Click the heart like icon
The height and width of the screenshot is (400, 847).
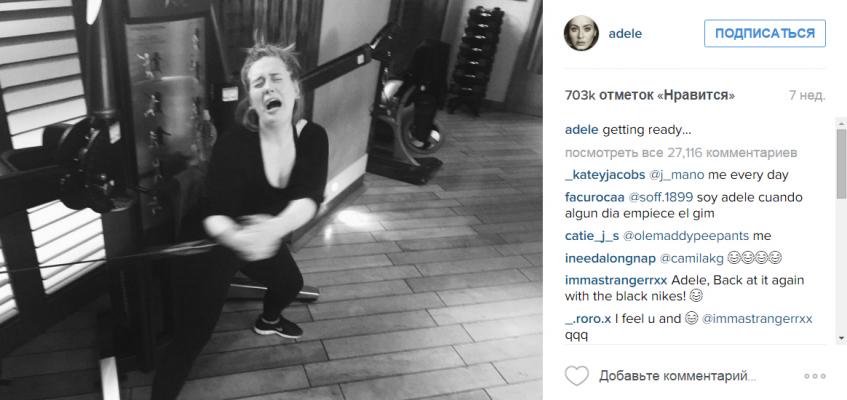(x=576, y=376)
